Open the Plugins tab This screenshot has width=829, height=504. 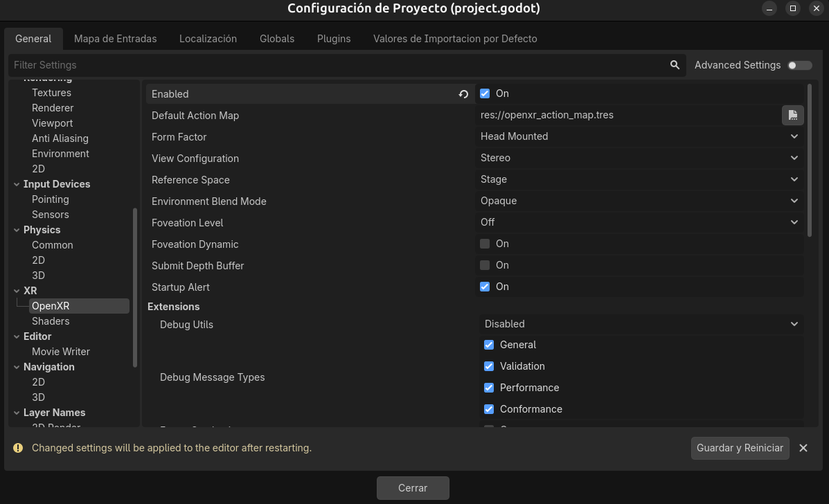pyautogui.click(x=334, y=39)
